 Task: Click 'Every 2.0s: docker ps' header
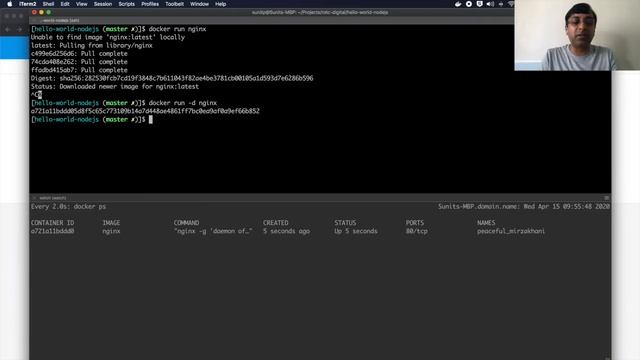pos(68,207)
